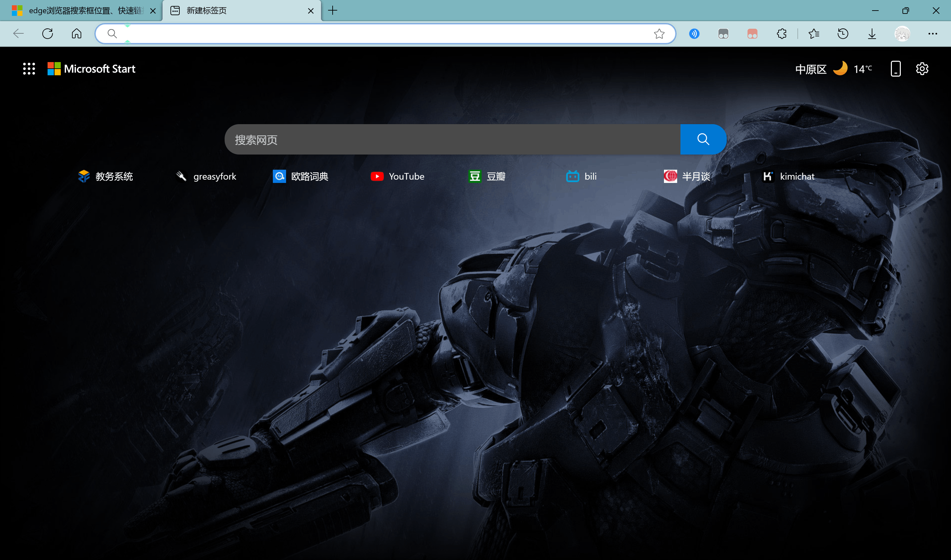Open Edge settings and more menu
This screenshot has width=951, height=560.
933,34
